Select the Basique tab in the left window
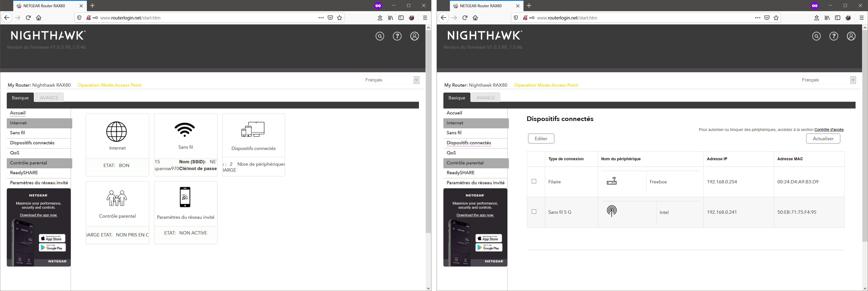The width and height of the screenshot is (868, 291). tap(20, 98)
